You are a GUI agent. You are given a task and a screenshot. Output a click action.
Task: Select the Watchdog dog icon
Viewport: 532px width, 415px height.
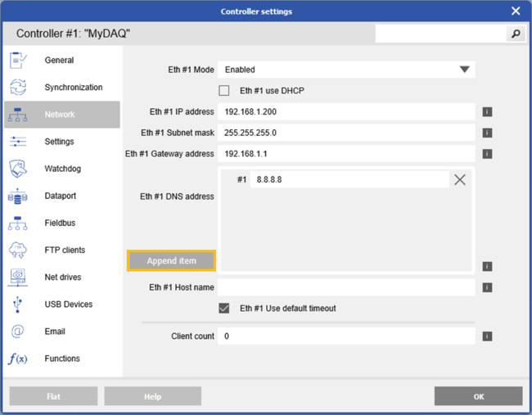coord(18,169)
